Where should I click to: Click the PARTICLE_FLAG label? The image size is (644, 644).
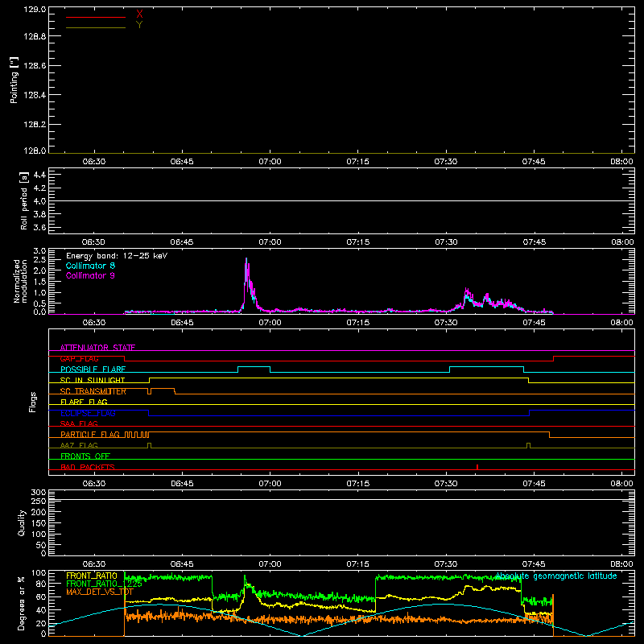90,434
